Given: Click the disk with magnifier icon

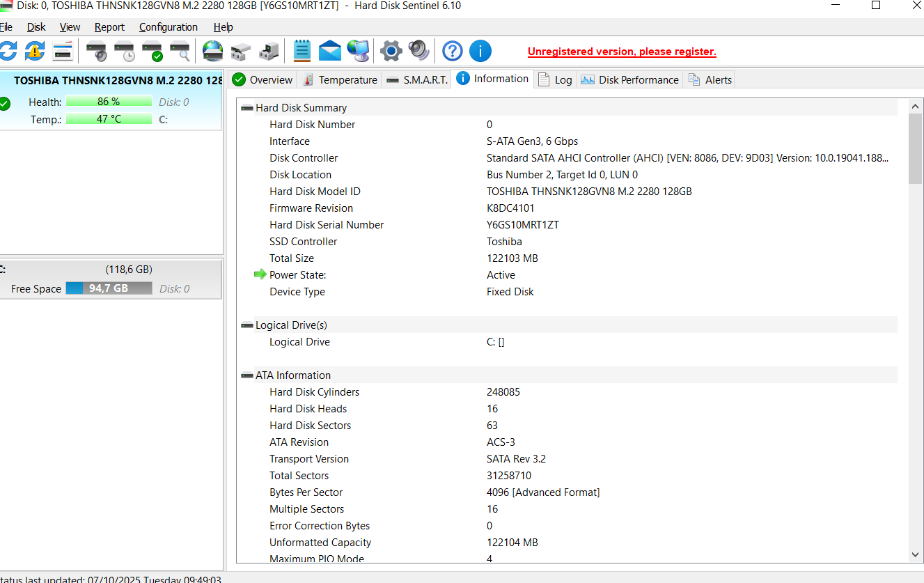Looking at the screenshot, I should click(180, 51).
